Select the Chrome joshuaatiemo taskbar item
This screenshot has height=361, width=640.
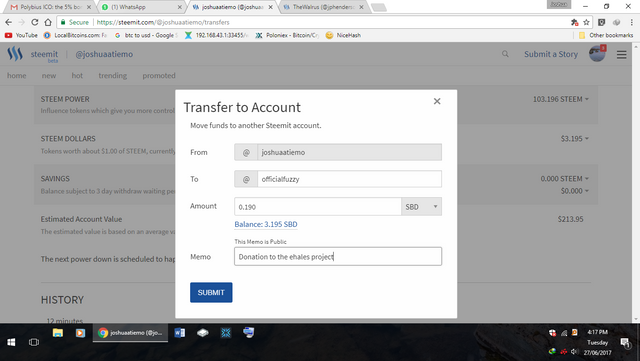coord(130,333)
